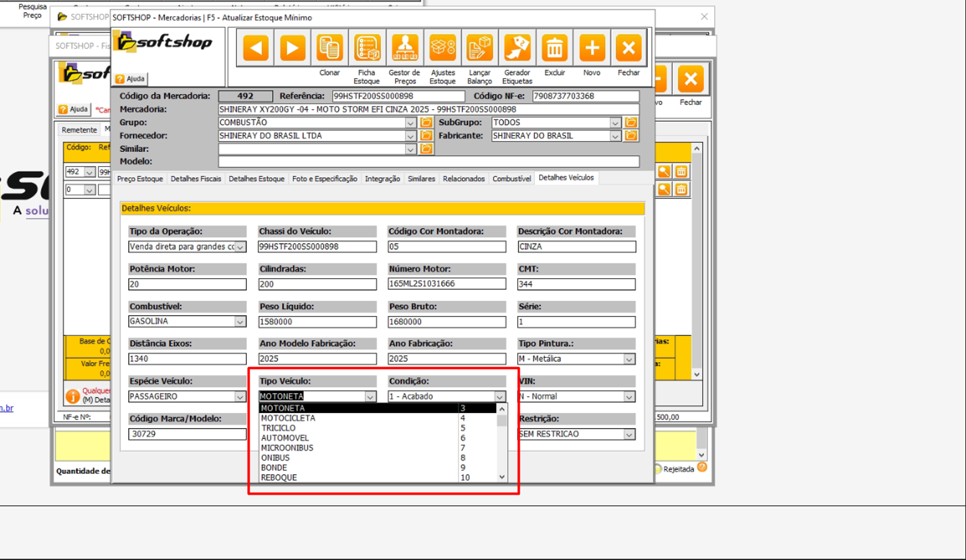Click the Chassi do Veículo input field

click(x=317, y=247)
